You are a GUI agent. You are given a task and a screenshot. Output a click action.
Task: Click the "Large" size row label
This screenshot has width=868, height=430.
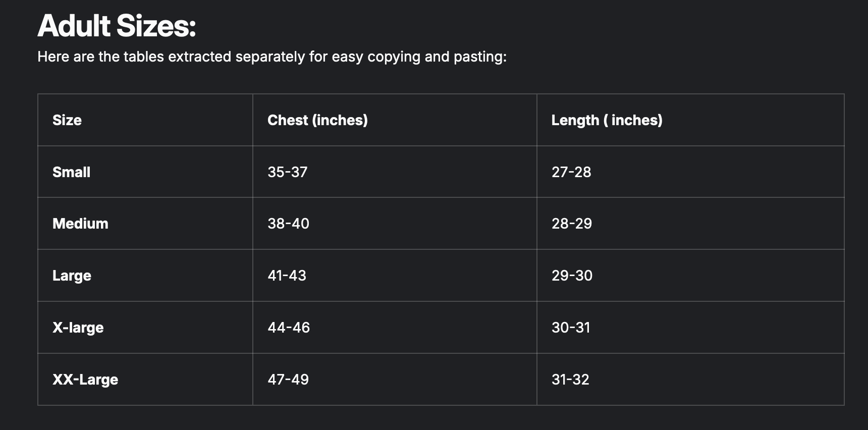click(x=72, y=276)
